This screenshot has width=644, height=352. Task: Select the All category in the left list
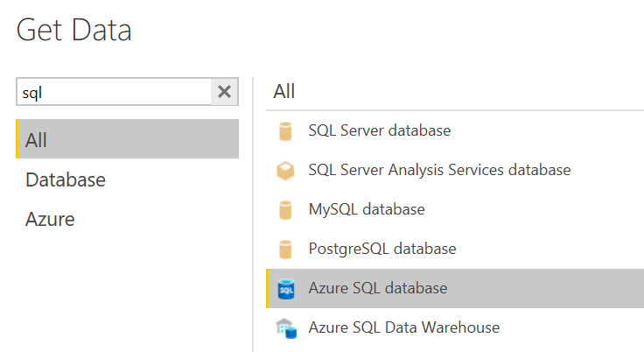coord(128,139)
